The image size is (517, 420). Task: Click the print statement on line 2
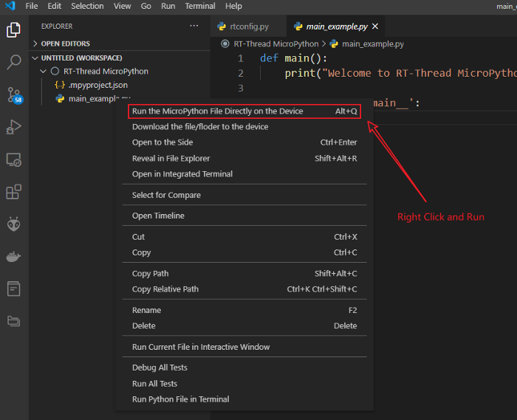400,73
